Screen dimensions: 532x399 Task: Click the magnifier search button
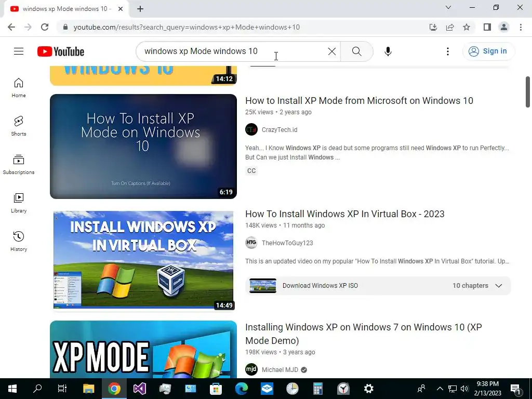coord(356,51)
